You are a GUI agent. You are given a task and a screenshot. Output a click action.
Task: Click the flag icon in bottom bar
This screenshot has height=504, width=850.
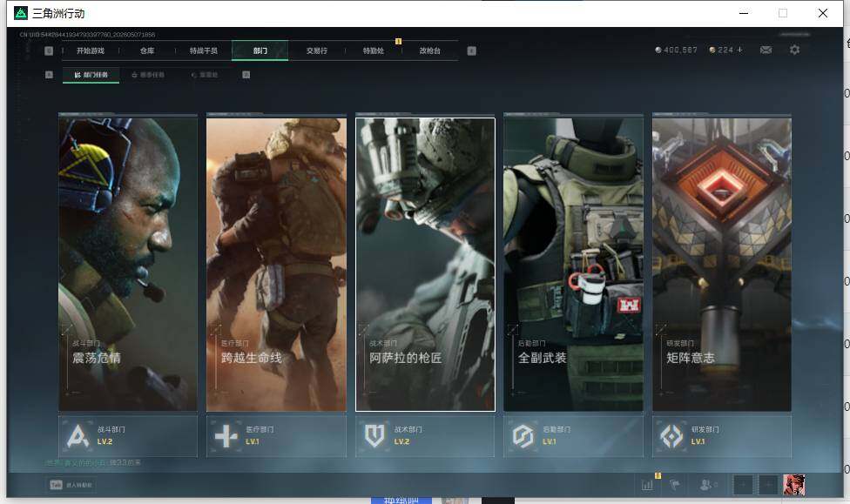pos(675,485)
